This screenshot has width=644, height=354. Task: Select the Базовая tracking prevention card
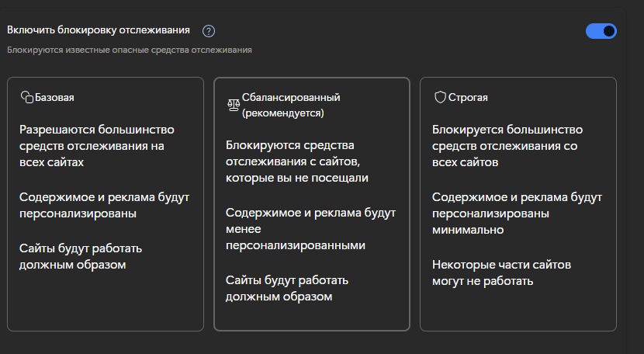106,204
